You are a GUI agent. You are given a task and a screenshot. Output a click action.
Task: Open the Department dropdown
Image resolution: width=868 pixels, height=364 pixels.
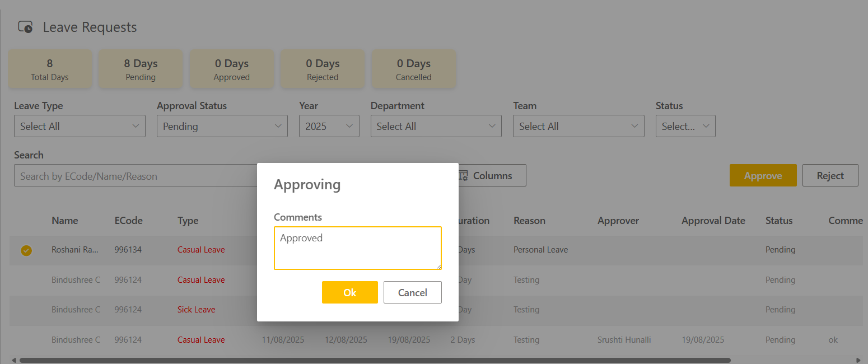click(x=436, y=127)
